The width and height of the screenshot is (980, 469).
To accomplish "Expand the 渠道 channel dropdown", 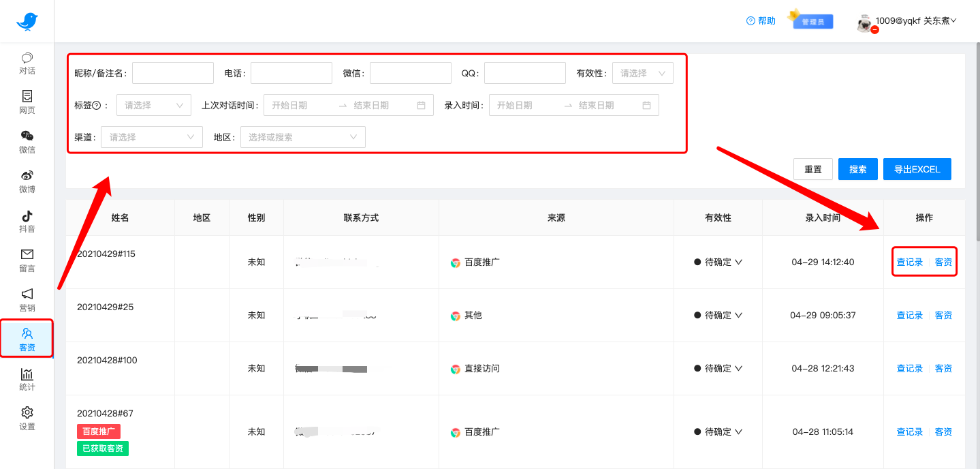I will click(151, 137).
